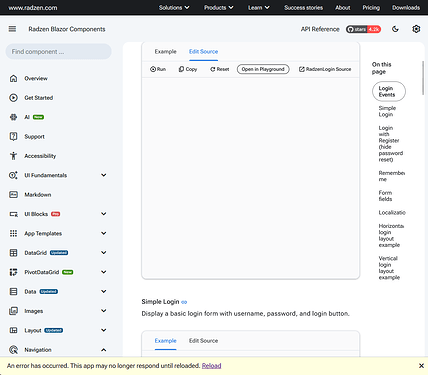The image size is (428, 375).
Task: Click the Get Started play icon
Action: (13, 98)
